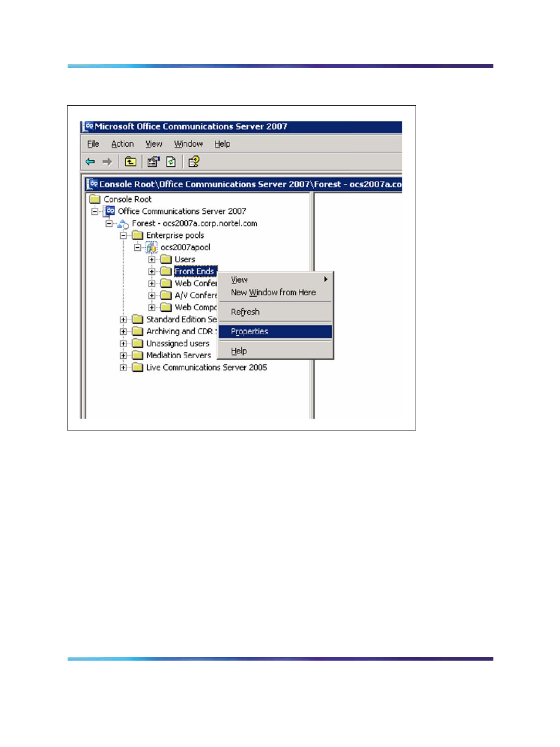
Task: Click the Standard Edition Servers folder icon
Action: 138,319
